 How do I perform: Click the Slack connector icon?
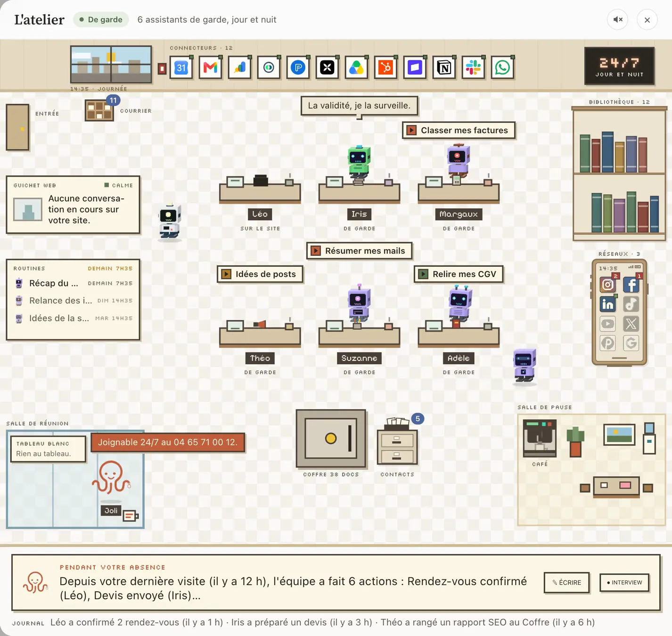coord(473,68)
